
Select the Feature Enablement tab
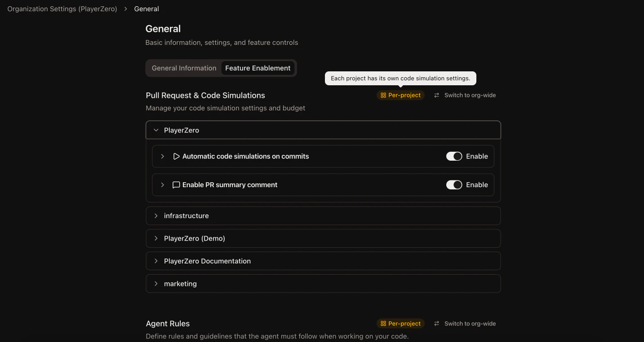pyautogui.click(x=258, y=68)
